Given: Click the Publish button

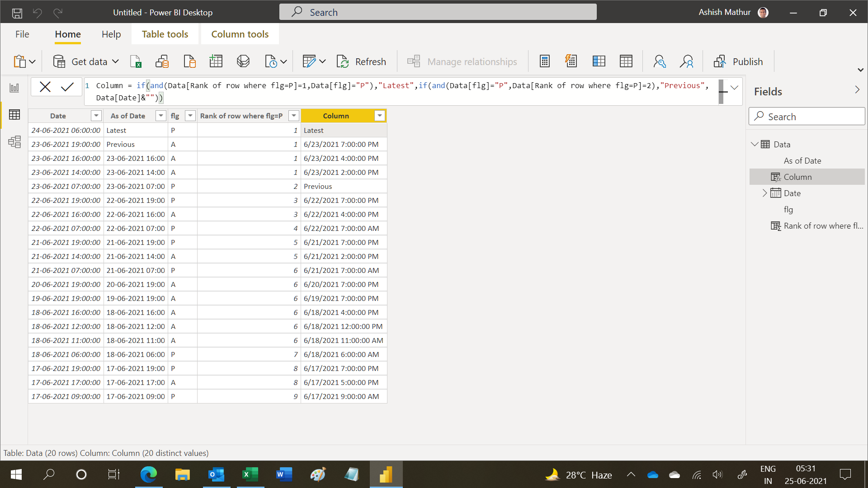Looking at the screenshot, I should pyautogui.click(x=738, y=61).
